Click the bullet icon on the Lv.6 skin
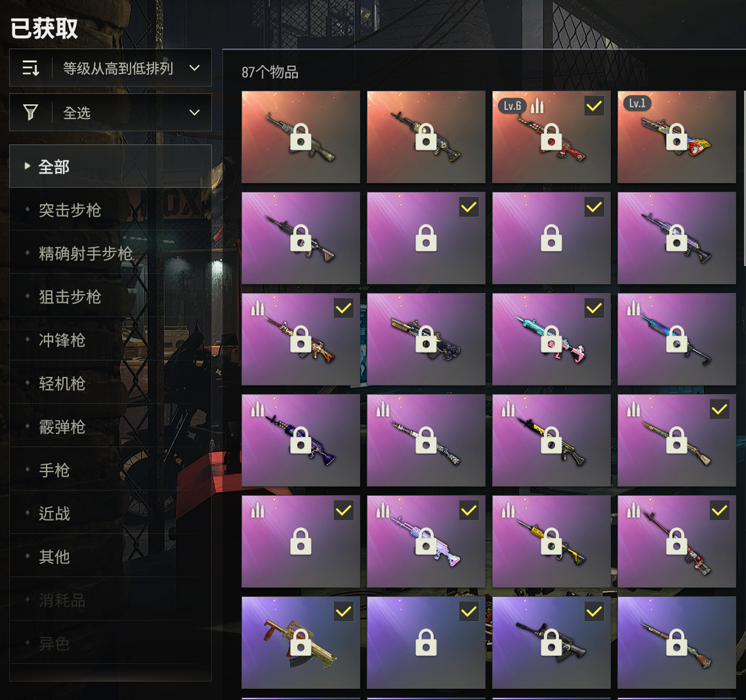This screenshot has width=746, height=700. coord(537,106)
